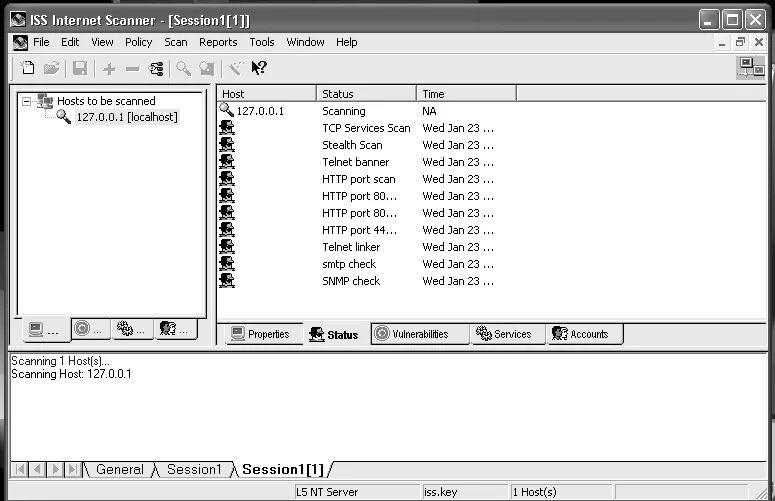This screenshot has height=501, width=775.
Task: Sort by the Host column header
Action: [267, 93]
